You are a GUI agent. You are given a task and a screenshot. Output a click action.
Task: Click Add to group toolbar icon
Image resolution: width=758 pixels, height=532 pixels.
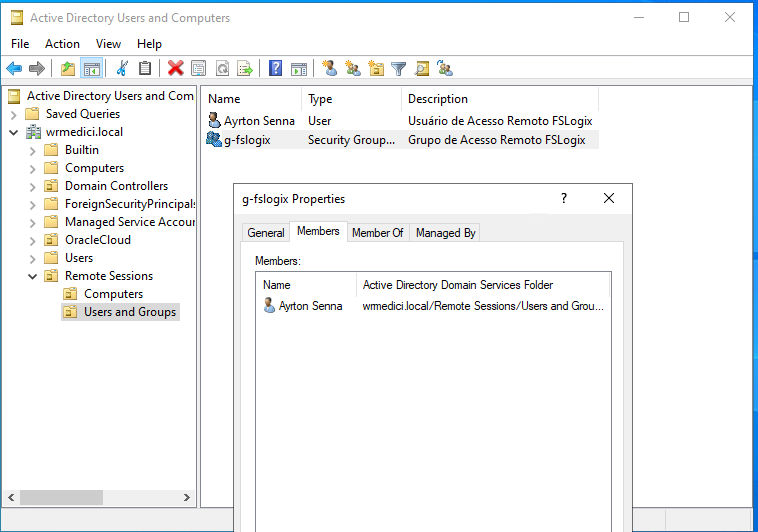(445, 68)
